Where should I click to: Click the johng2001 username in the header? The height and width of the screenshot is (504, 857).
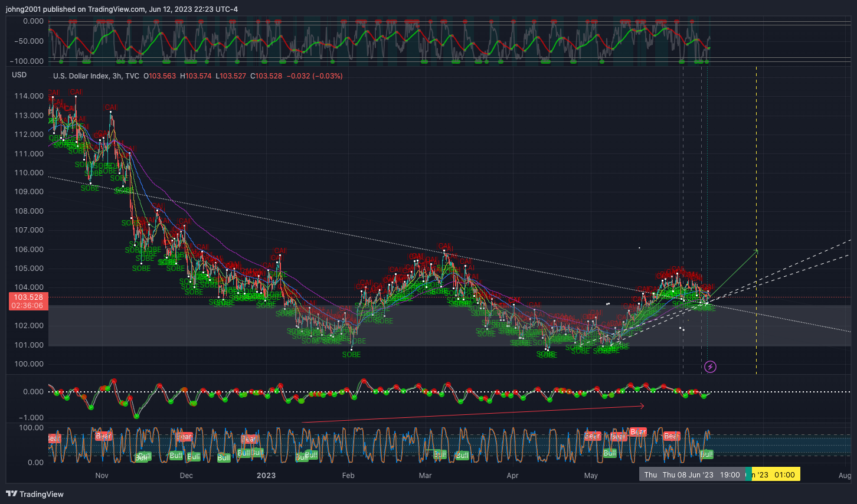[23, 9]
